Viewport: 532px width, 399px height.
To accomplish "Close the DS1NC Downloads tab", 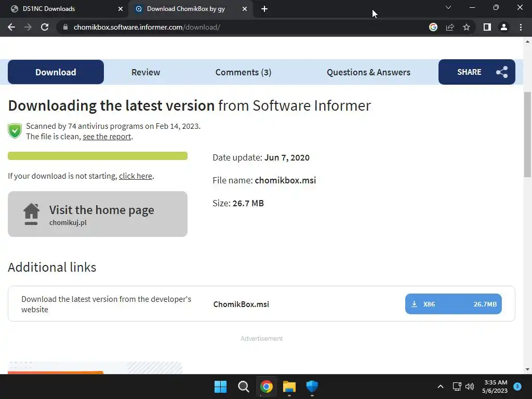I will (x=121, y=9).
